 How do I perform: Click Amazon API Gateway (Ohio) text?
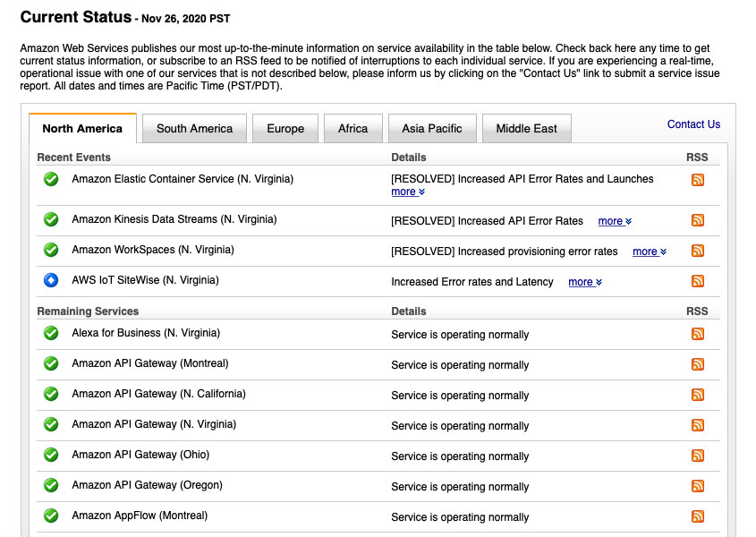(x=140, y=455)
